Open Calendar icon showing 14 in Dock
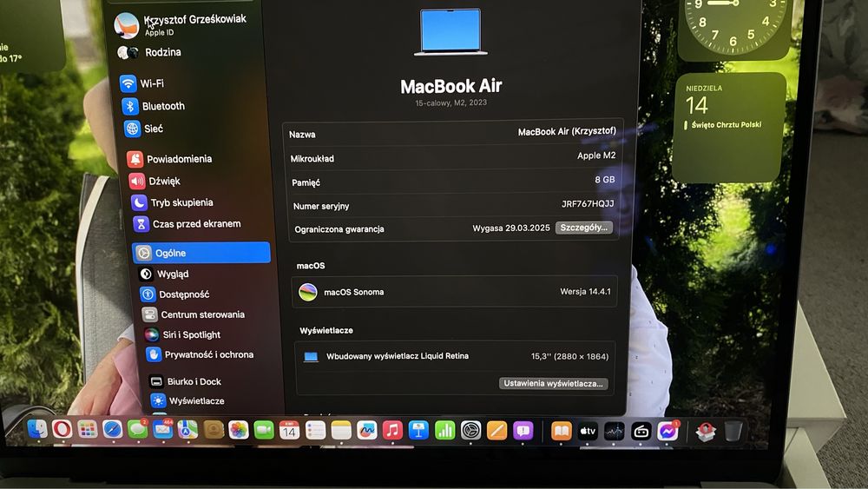Viewport: 868px width, 489px height. pos(290,430)
